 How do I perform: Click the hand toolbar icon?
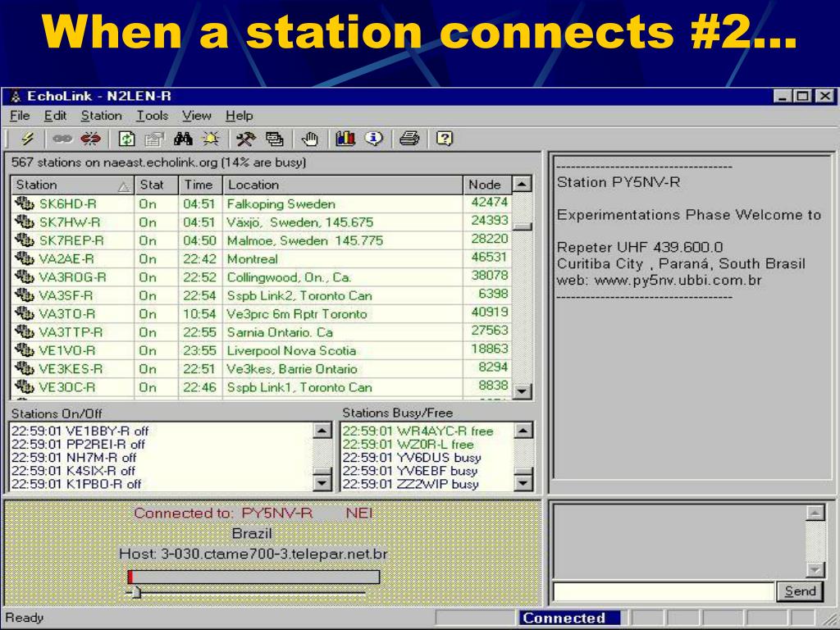pos(309,139)
